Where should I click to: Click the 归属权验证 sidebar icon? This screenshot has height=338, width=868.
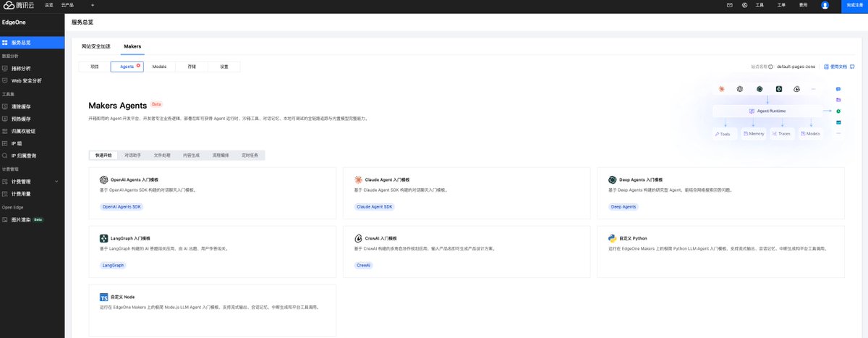pos(5,131)
